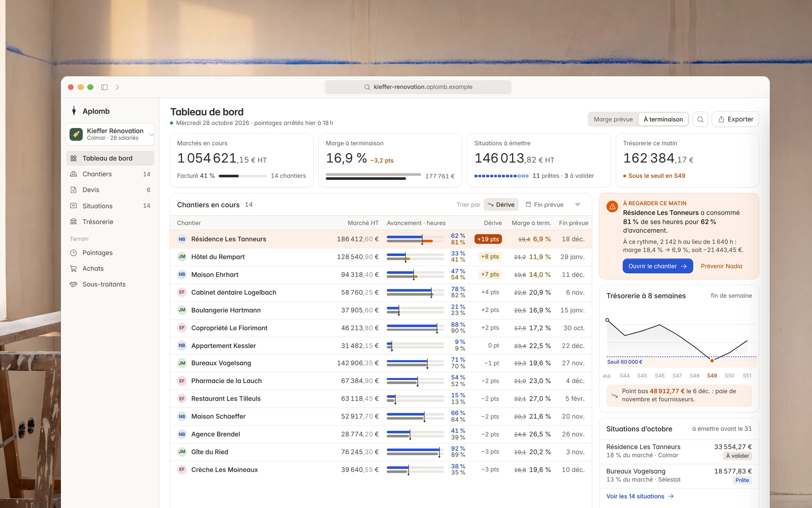Click the address bar kieffer-renovation.aplomb.example

(418, 87)
